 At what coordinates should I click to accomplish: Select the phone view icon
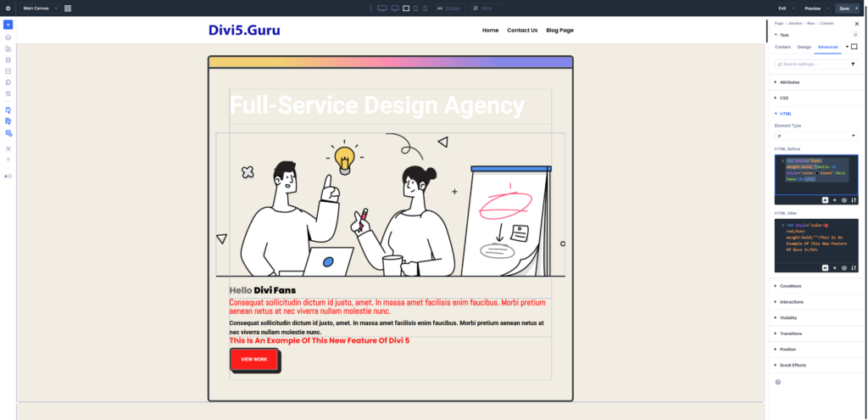coord(426,8)
